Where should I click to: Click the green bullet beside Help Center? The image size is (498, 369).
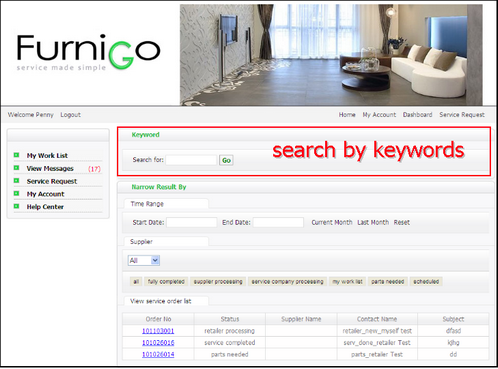pyautogui.click(x=16, y=206)
